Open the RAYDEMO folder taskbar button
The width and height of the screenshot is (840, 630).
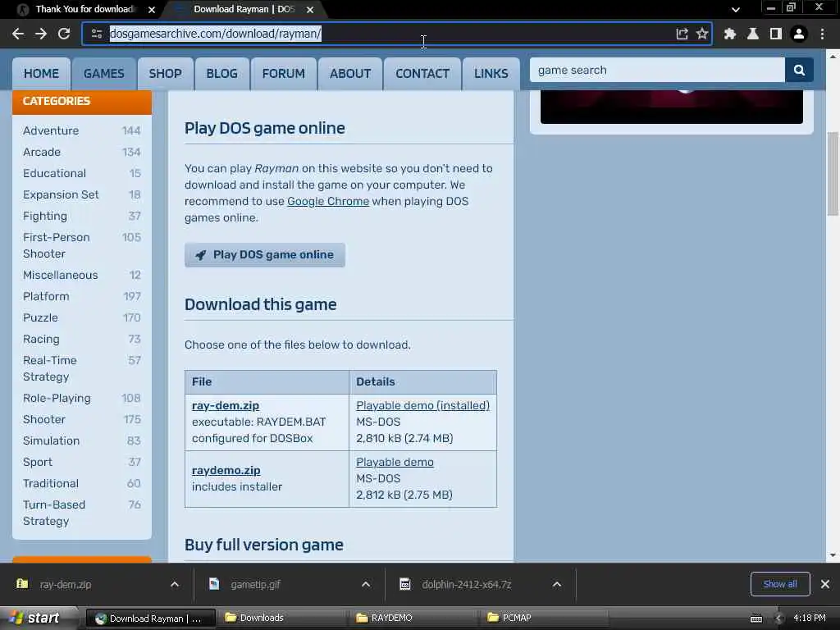click(413, 619)
